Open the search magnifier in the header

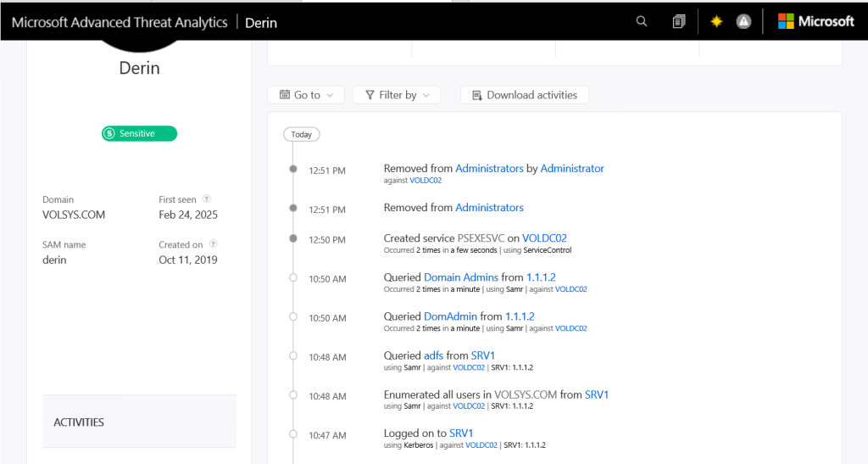642,22
